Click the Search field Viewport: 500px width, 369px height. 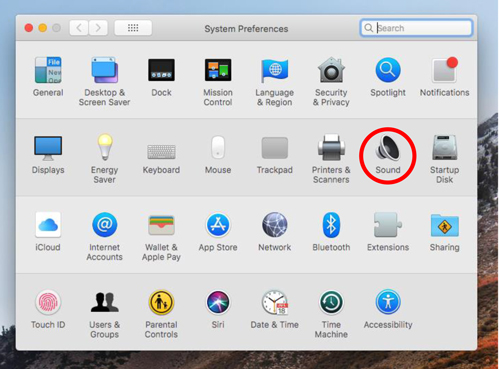tap(416, 28)
